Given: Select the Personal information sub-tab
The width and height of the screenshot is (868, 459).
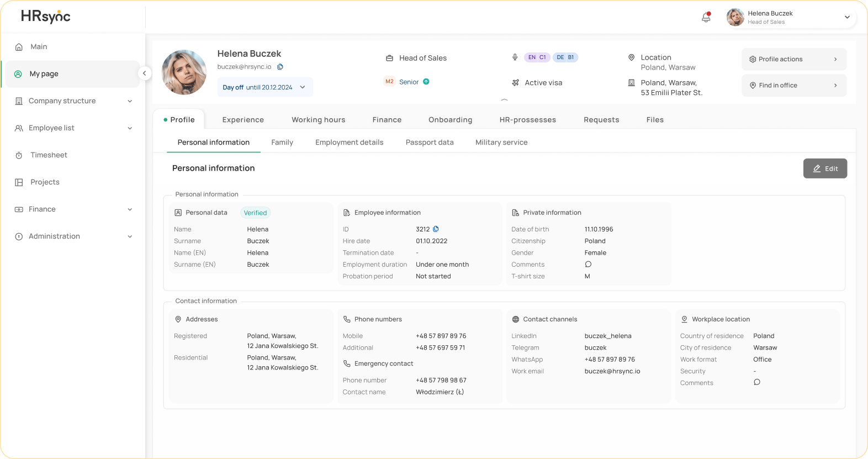Looking at the screenshot, I should tap(214, 143).
